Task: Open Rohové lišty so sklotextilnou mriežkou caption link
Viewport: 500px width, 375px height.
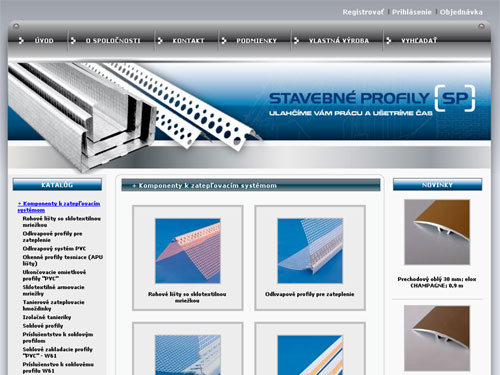Action: (x=187, y=297)
